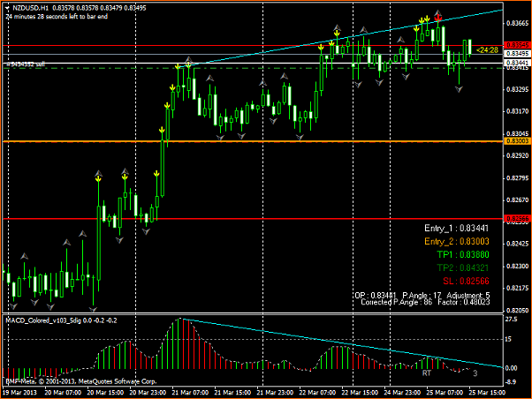Select the TP1 : 0.83880 label
The width and height of the screenshot is (532, 399).
[x=463, y=254]
